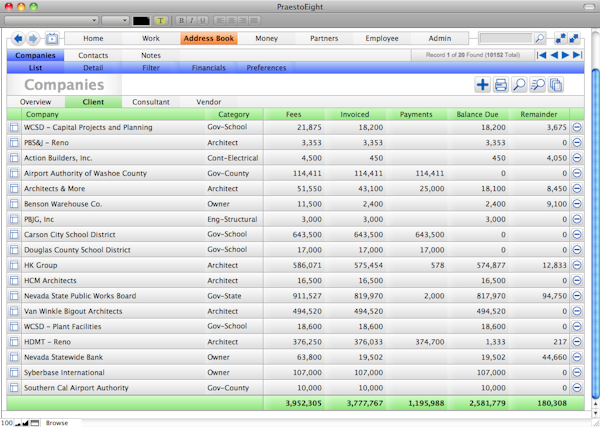Open the Browse mode popup
The width and height of the screenshot is (600, 427).
click(x=57, y=423)
